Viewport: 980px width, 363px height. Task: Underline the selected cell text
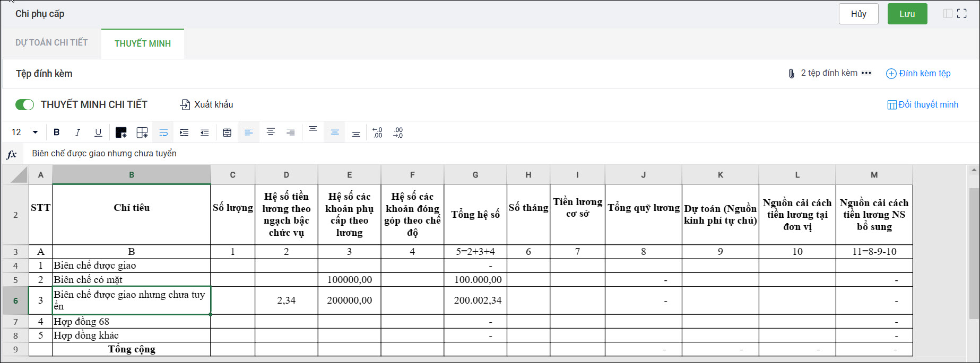tap(98, 132)
